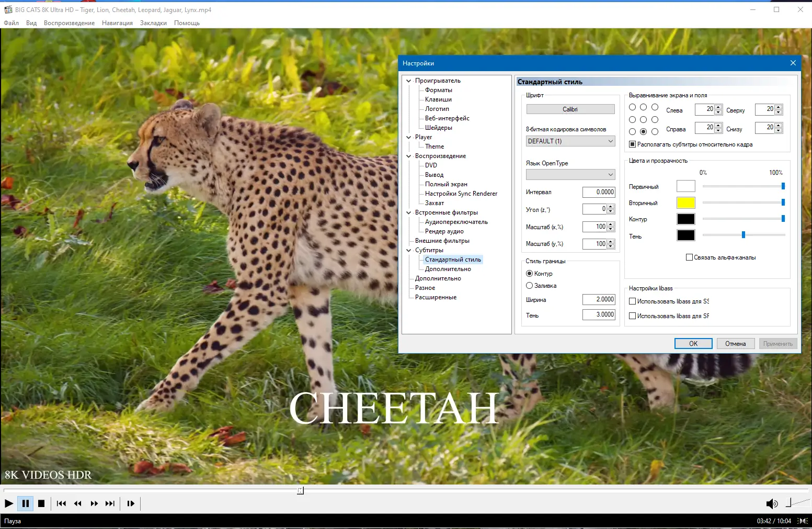Collapse the 'Субтитры' tree branch
The width and height of the screenshot is (812, 529).
(409, 250)
